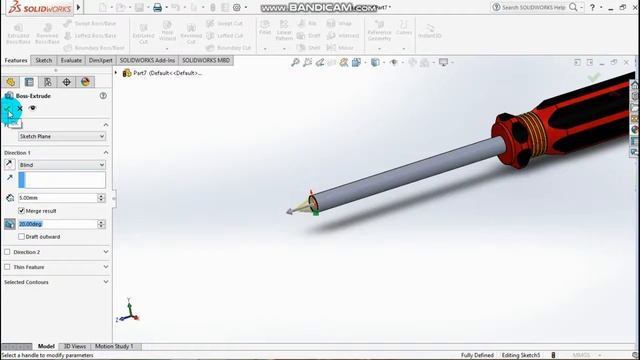This screenshot has height=360, width=640.
Task: Open the SOLIDWORKS Add-Ins tab
Action: (147, 60)
